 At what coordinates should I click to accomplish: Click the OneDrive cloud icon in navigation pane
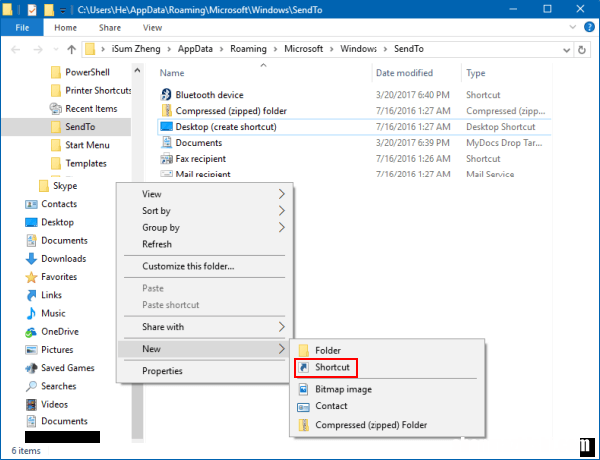tap(31, 332)
